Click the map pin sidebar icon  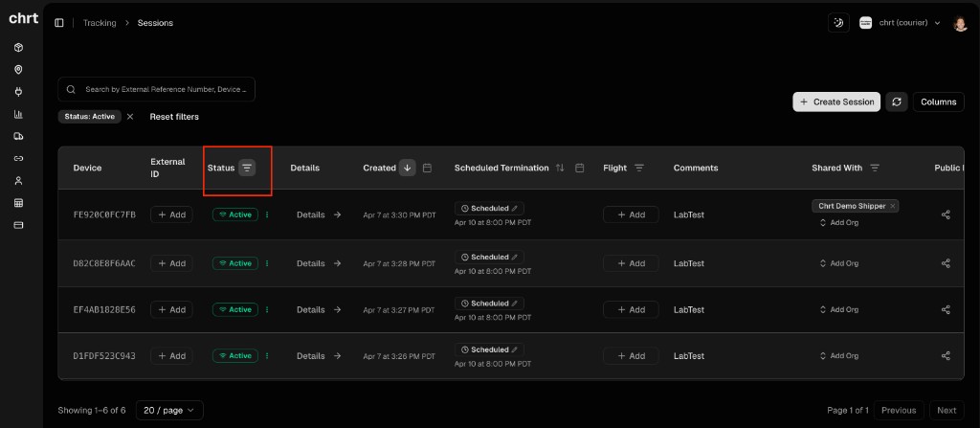tap(18, 70)
